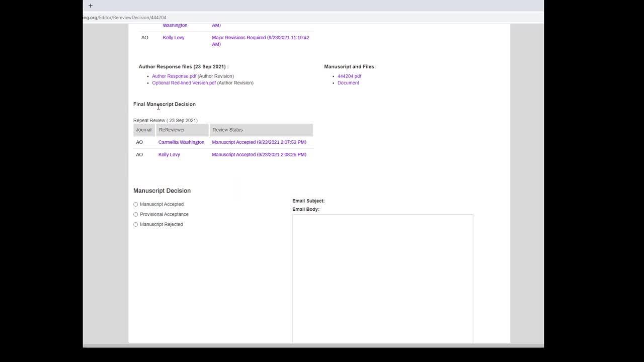
Task: View Manuscript Accepted status at 2:08:25 PM
Action: point(259,155)
